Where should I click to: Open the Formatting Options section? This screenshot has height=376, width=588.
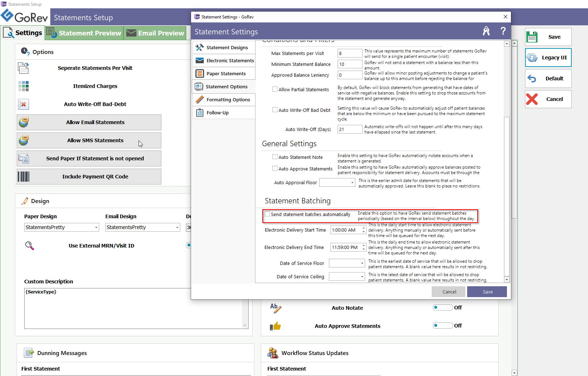[x=224, y=100]
